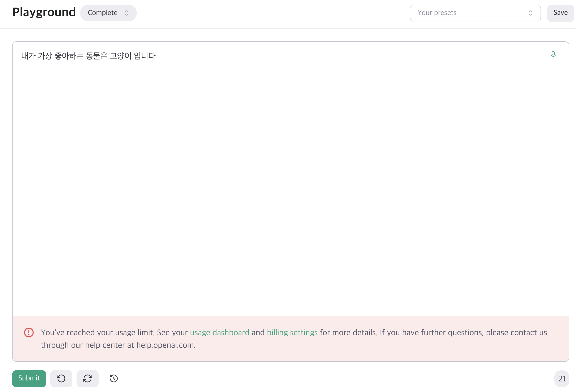Click the undo last action icon
The width and height of the screenshot is (576, 392).
click(61, 379)
